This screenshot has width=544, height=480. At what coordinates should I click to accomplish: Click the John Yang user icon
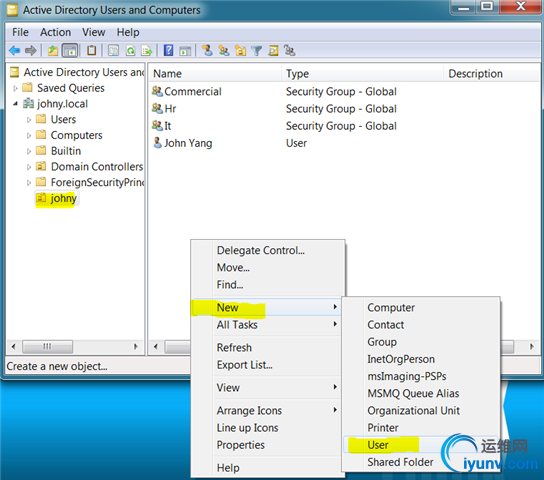click(x=158, y=143)
